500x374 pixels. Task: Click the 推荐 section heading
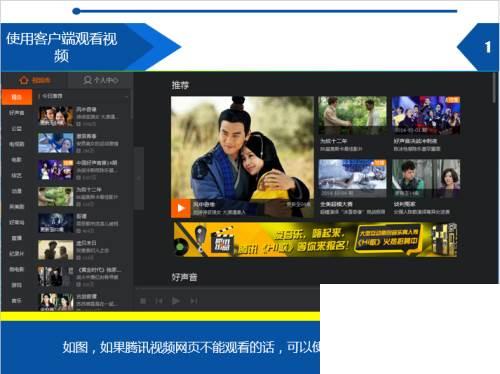180,85
